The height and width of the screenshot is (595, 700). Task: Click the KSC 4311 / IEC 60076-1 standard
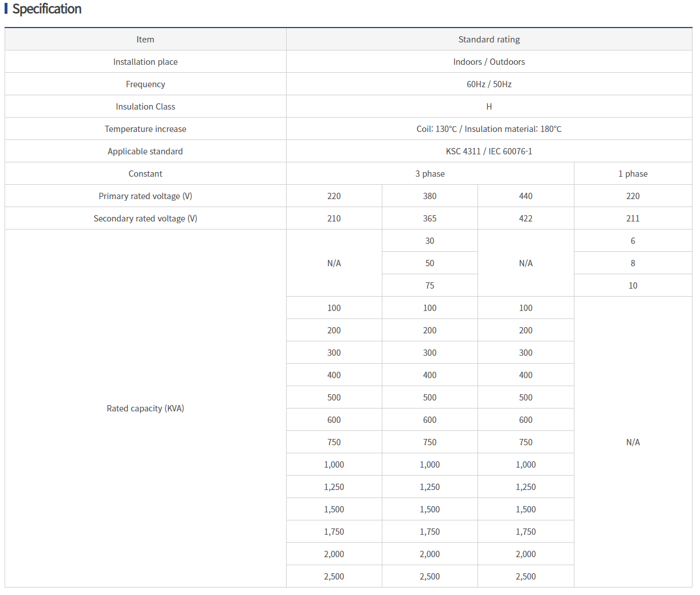pyautogui.click(x=488, y=151)
